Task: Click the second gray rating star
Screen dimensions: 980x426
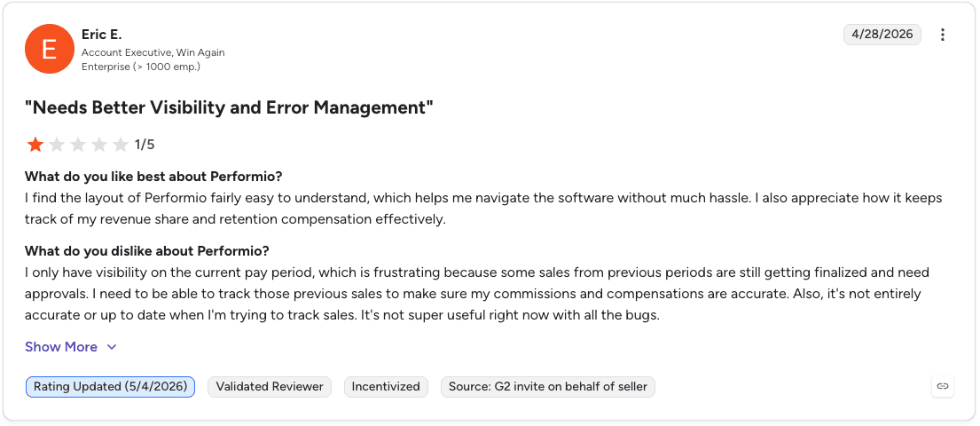Action: click(57, 146)
